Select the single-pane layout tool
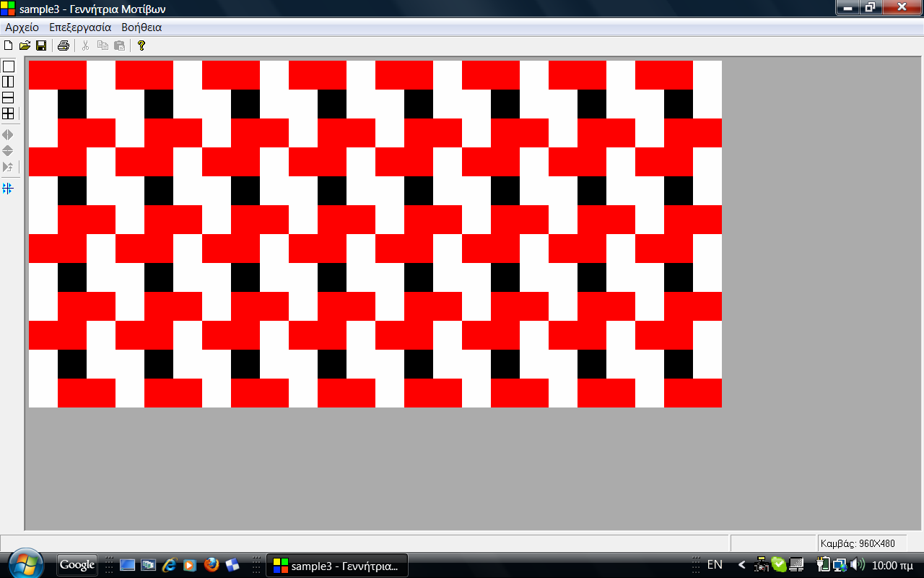924x578 pixels. 9,66
